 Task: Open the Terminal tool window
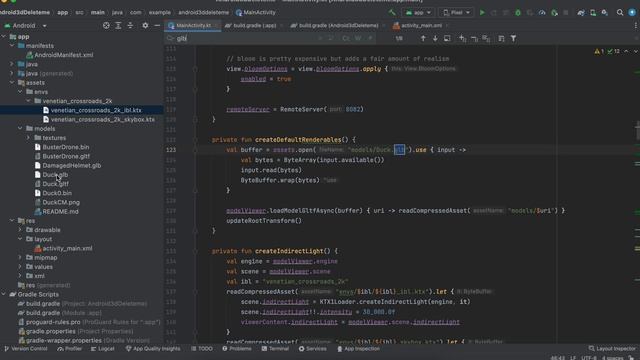(275, 349)
